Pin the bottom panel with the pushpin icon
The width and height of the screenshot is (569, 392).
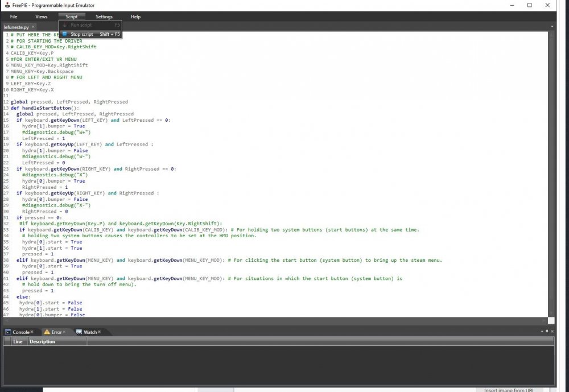547,331
